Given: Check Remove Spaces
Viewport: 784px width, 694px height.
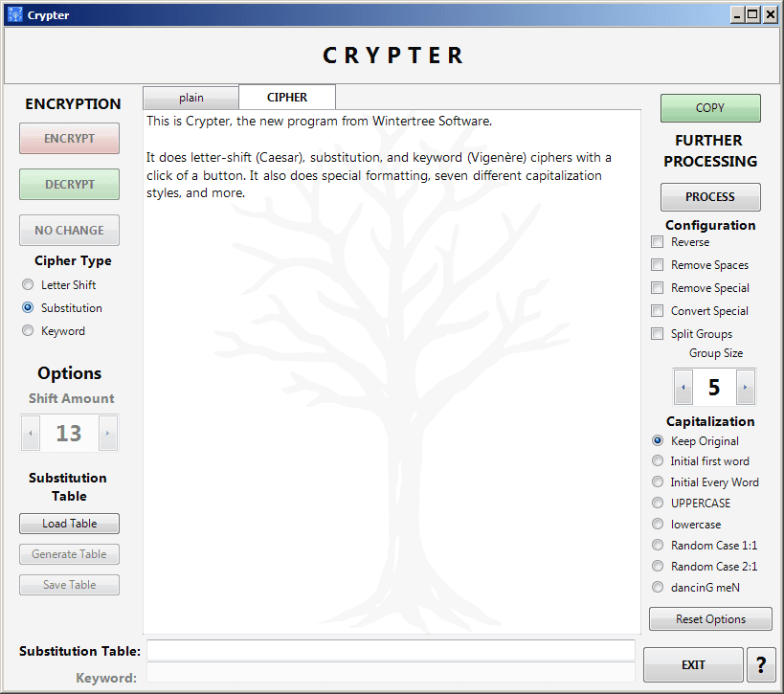Looking at the screenshot, I should (x=657, y=264).
